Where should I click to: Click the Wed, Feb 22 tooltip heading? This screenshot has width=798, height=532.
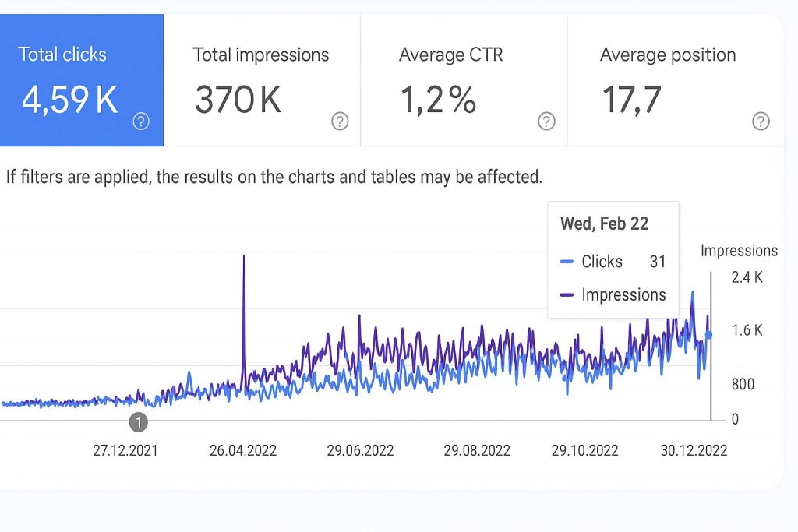click(604, 224)
